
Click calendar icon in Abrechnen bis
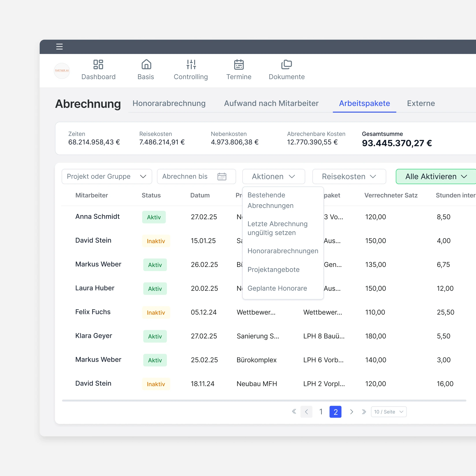click(222, 176)
